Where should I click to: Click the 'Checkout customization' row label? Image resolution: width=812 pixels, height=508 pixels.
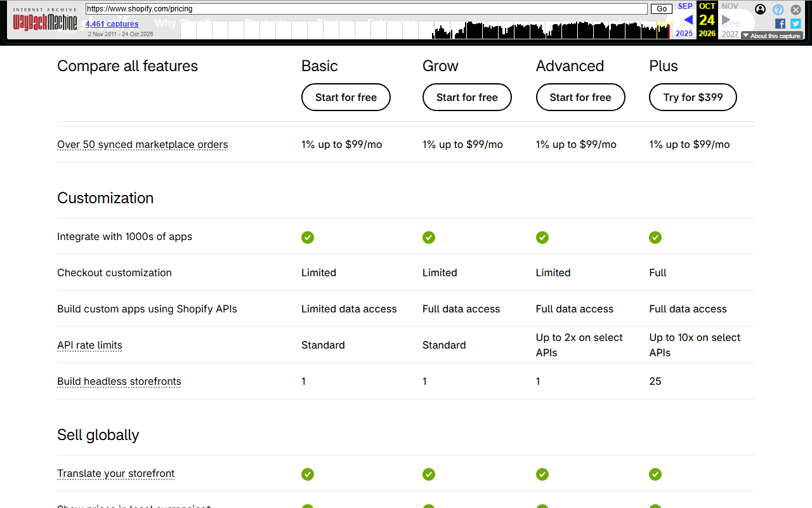click(114, 272)
